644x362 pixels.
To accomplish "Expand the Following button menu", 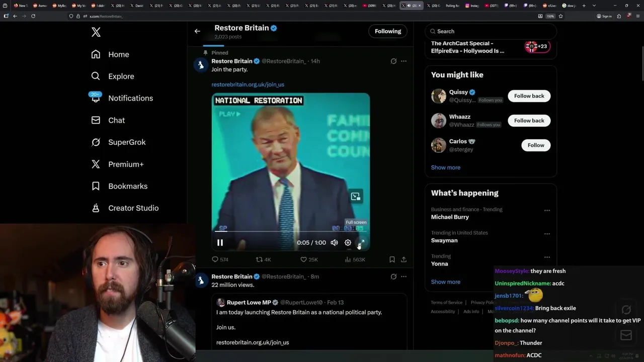I will click(388, 31).
